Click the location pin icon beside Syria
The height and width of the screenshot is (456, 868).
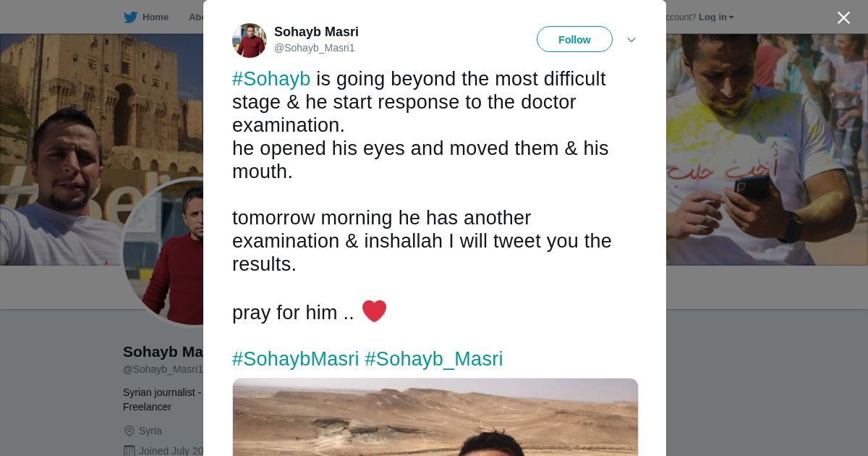(x=129, y=431)
